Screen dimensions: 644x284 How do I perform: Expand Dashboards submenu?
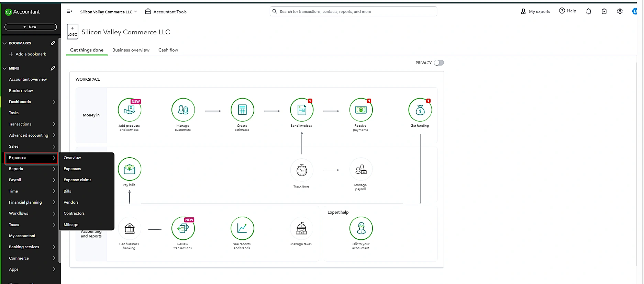coord(54,102)
